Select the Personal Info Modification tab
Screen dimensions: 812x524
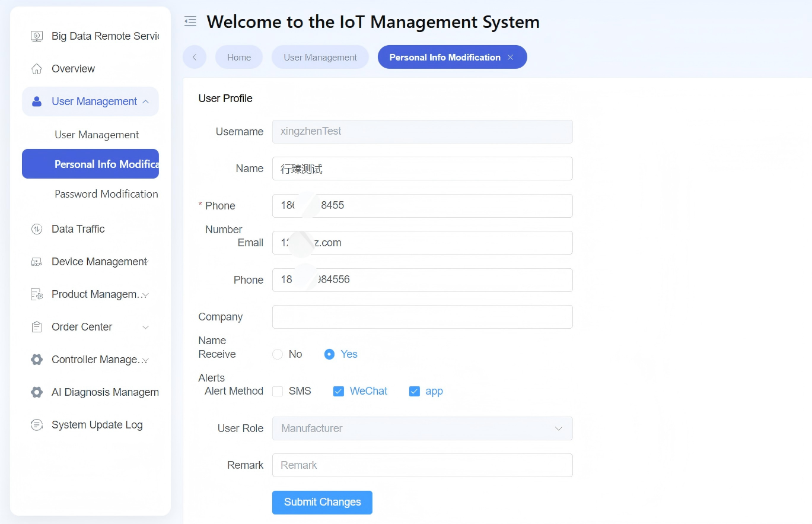(453, 57)
